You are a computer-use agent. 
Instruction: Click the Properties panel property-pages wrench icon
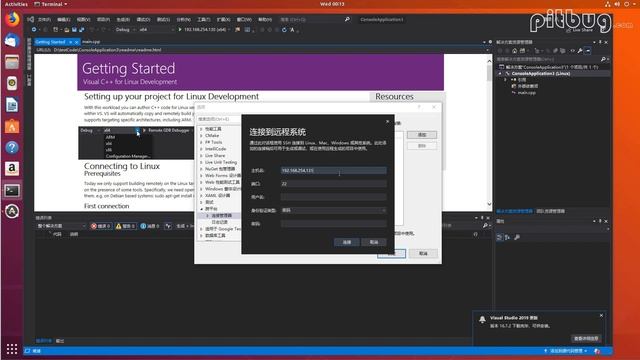[x=517, y=237]
